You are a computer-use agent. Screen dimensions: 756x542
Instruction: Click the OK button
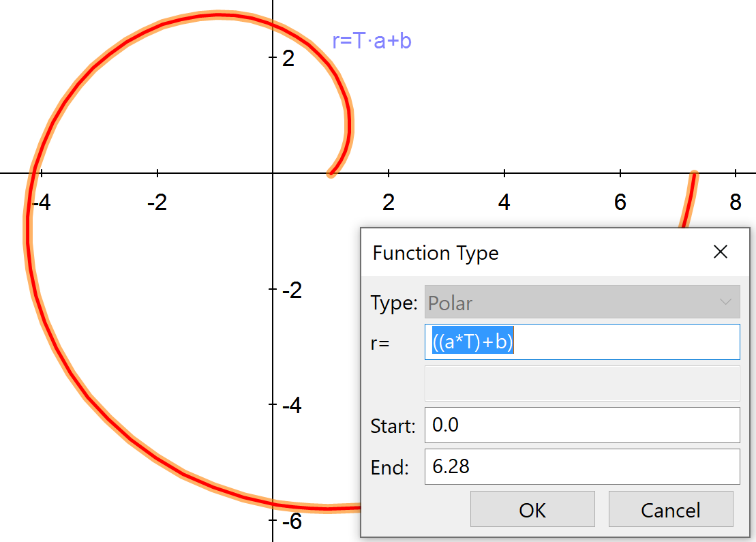pos(532,509)
